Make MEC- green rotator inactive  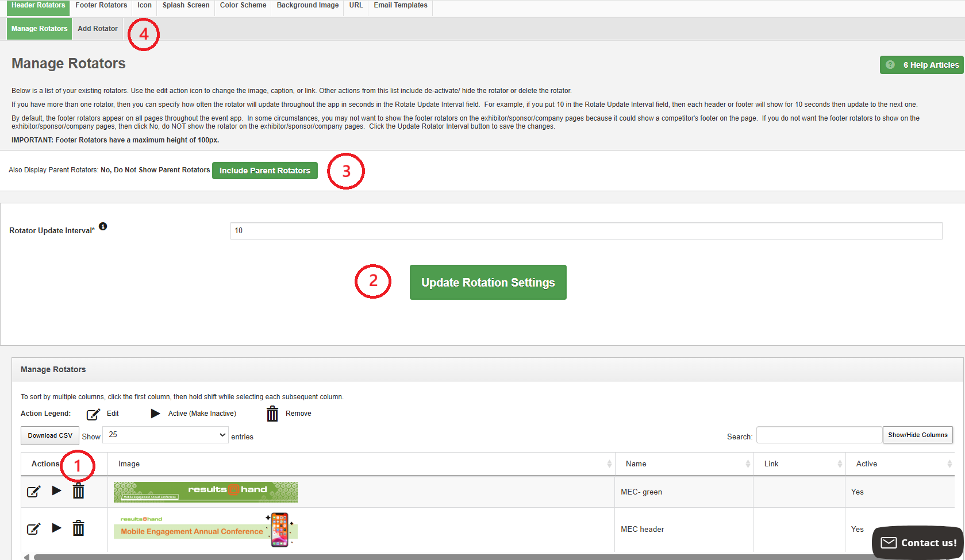pos(56,491)
